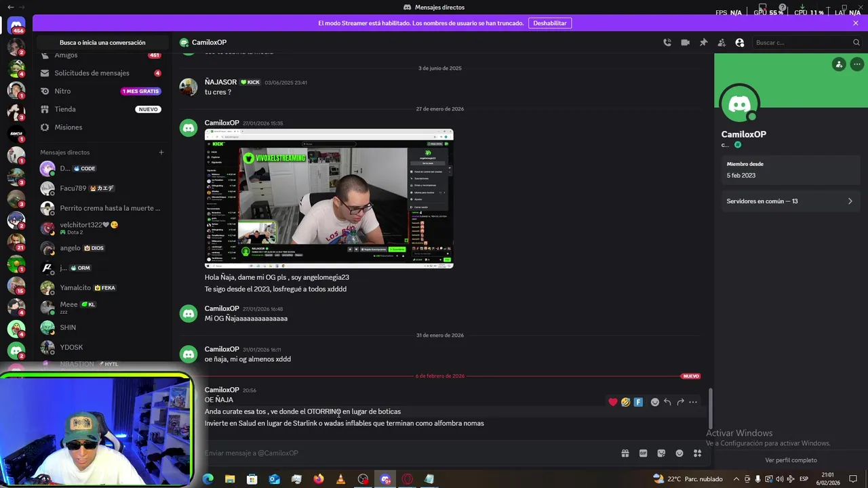868x488 pixels.
Task: Open the DM with Facu789
Action: pyautogui.click(x=102, y=188)
